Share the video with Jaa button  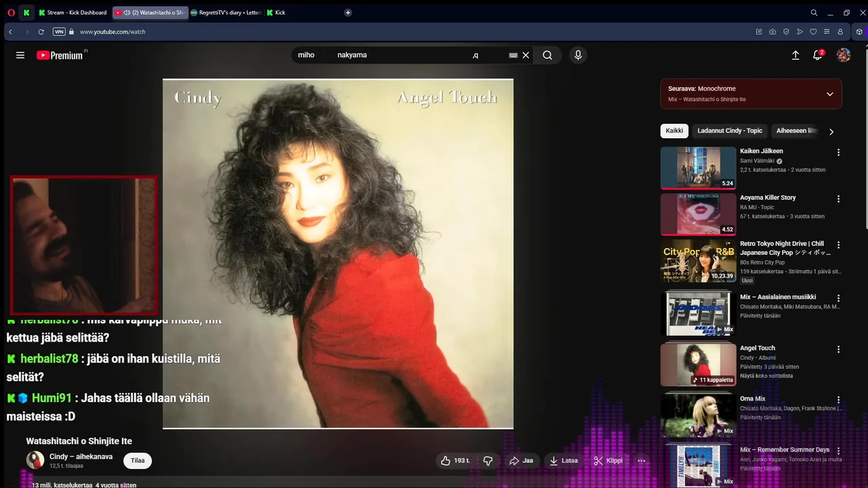521,460
